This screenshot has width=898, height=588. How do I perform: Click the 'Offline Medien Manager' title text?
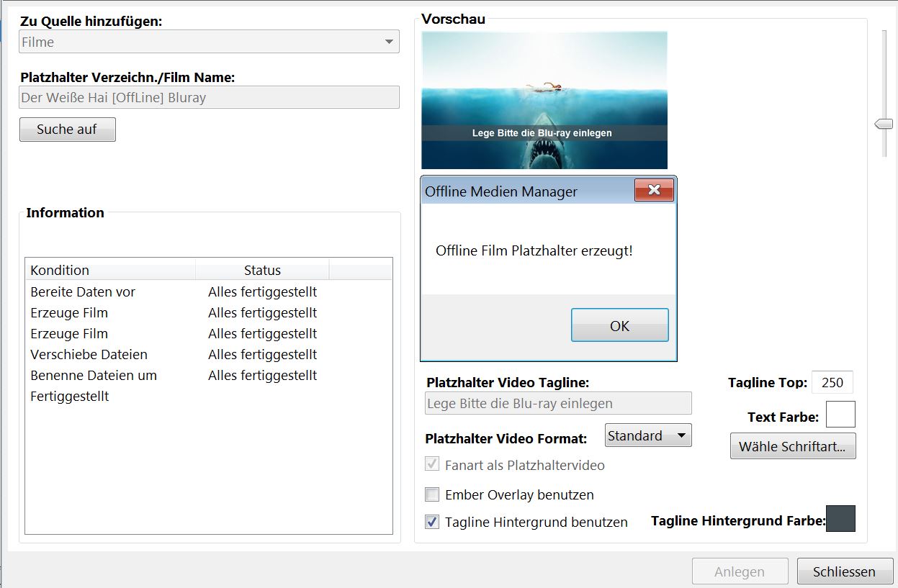(501, 191)
